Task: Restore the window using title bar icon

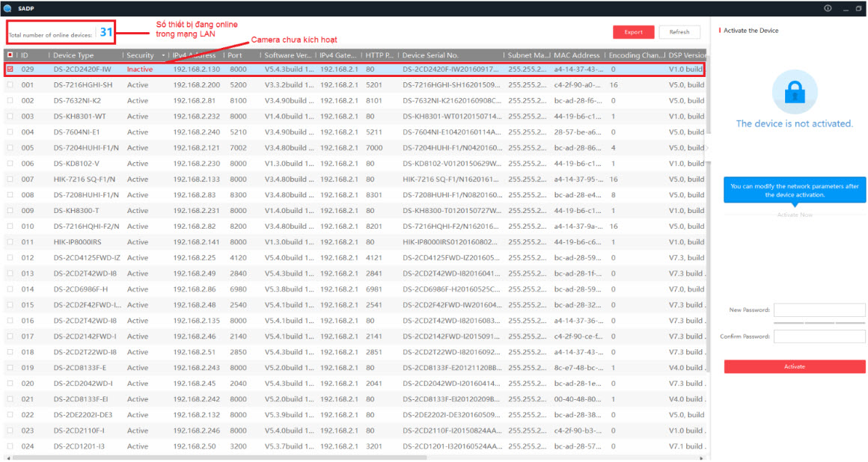Action: [858, 8]
